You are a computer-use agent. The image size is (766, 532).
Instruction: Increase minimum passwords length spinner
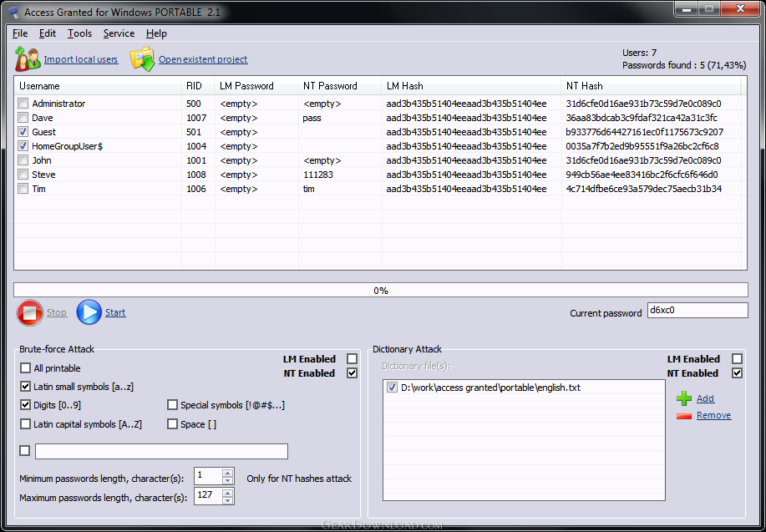pyautogui.click(x=227, y=473)
